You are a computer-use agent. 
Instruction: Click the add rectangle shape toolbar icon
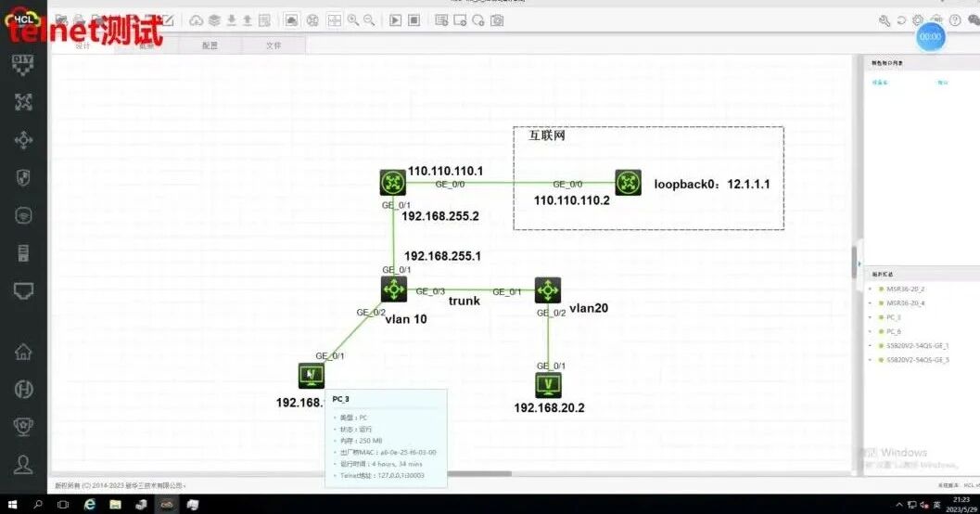[x=460, y=20]
